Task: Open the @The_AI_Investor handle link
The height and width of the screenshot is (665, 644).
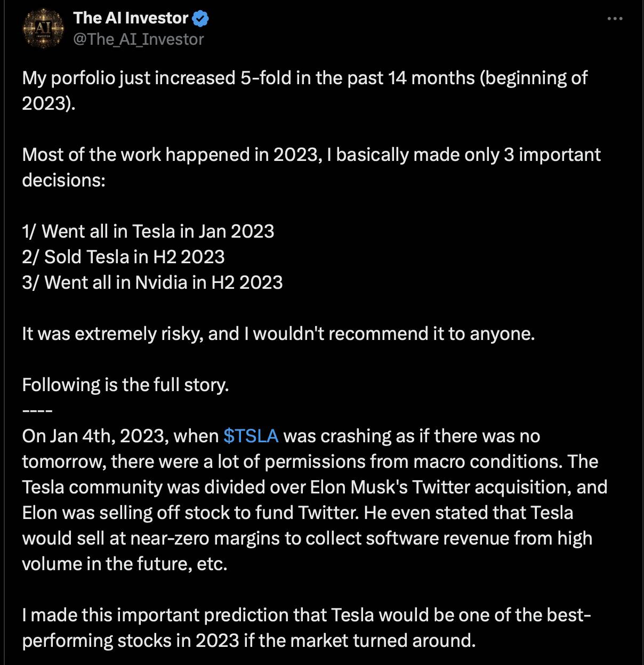Action: 139,39
